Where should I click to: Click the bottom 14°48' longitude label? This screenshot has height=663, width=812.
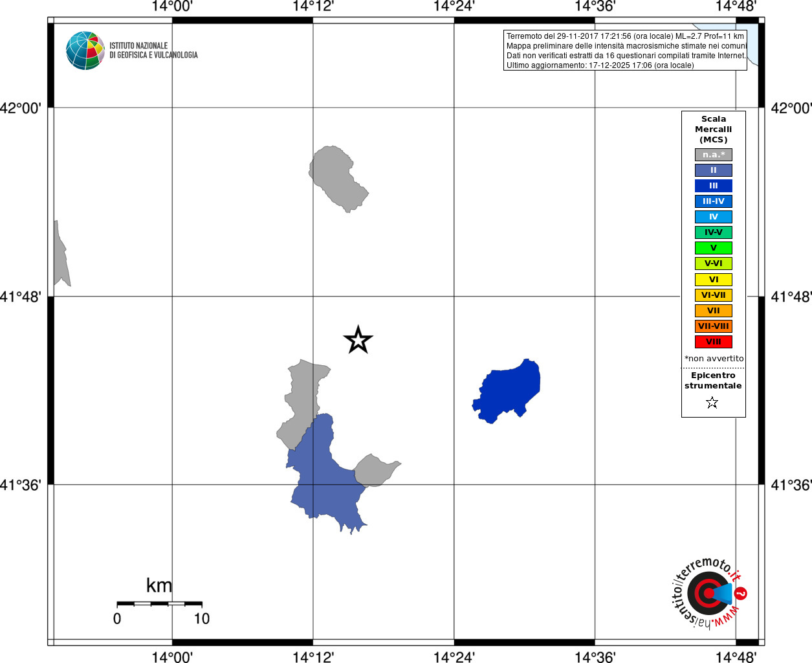pyautogui.click(x=736, y=657)
